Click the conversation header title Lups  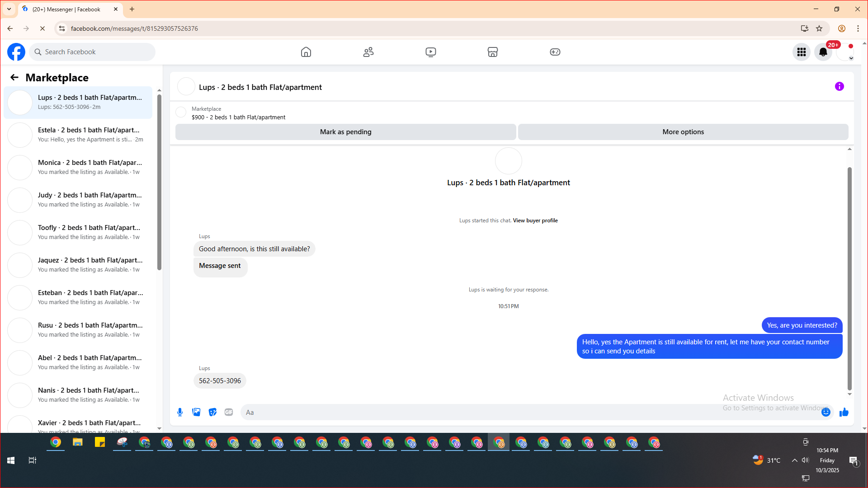point(260,87)
